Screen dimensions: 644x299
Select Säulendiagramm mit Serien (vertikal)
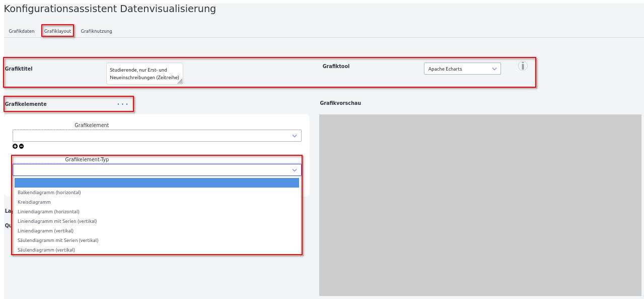(58, 241)
